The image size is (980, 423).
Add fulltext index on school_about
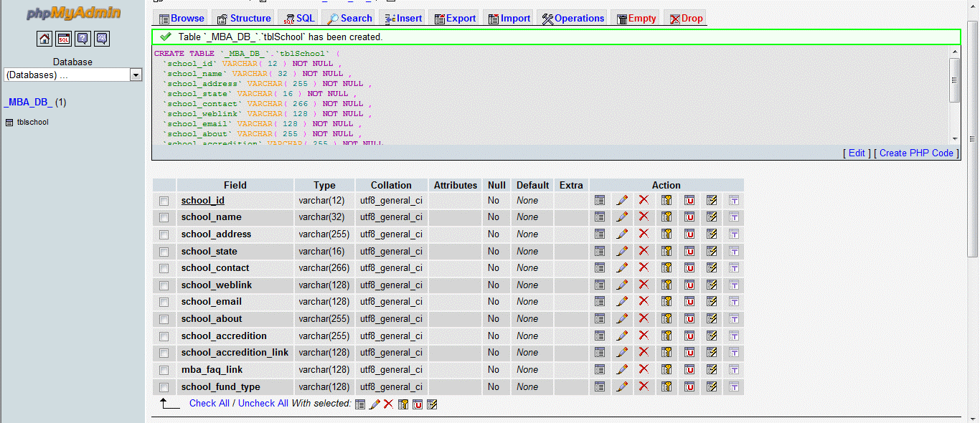pos(734,319)
